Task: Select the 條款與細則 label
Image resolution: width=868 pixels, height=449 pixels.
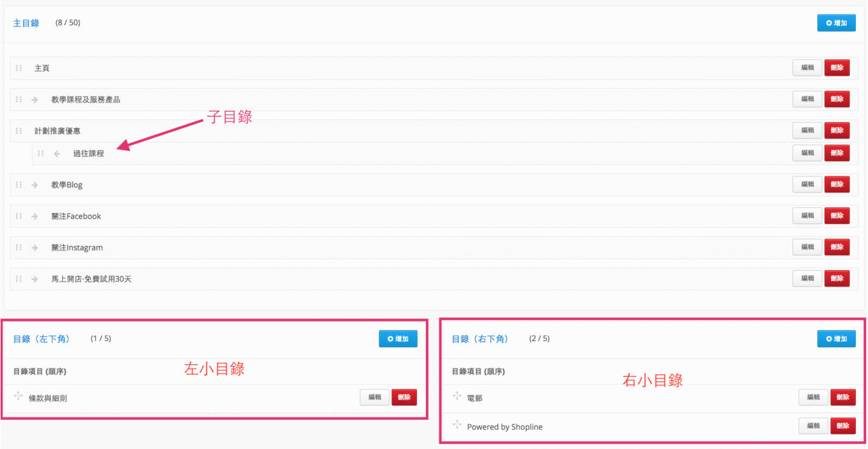Action: point(48,398)
